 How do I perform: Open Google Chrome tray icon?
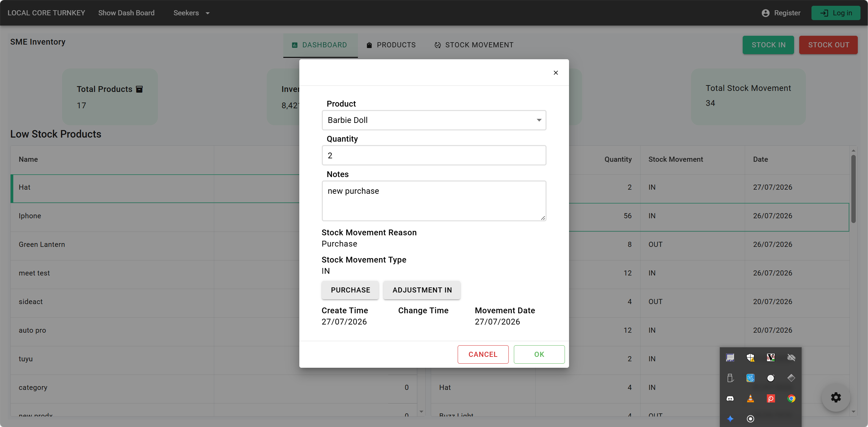791,398
